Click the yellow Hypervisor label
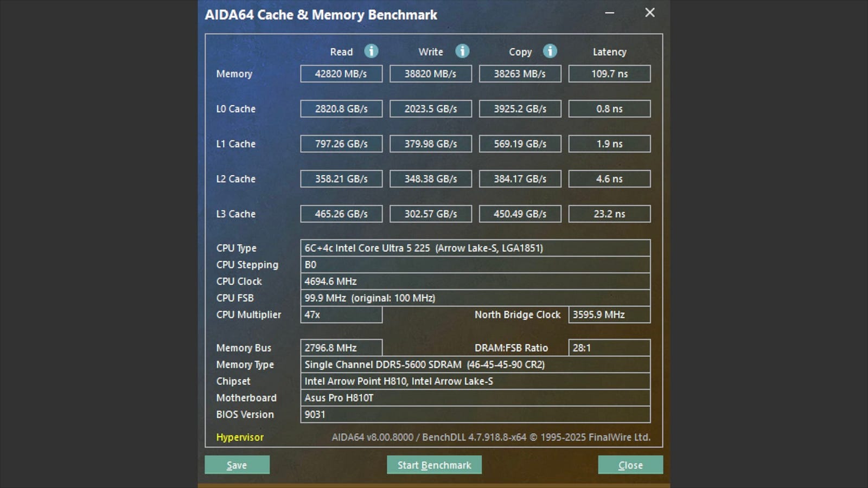 [x=240, y=437]
